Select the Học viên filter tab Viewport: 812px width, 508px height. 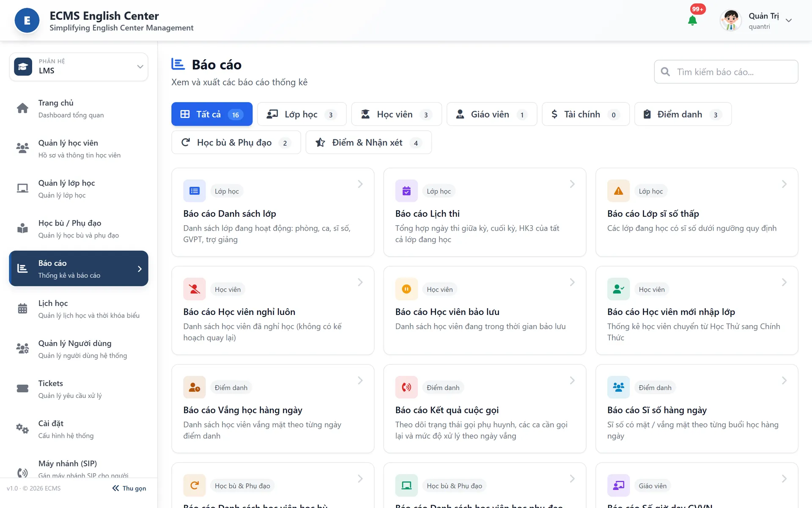397,114
